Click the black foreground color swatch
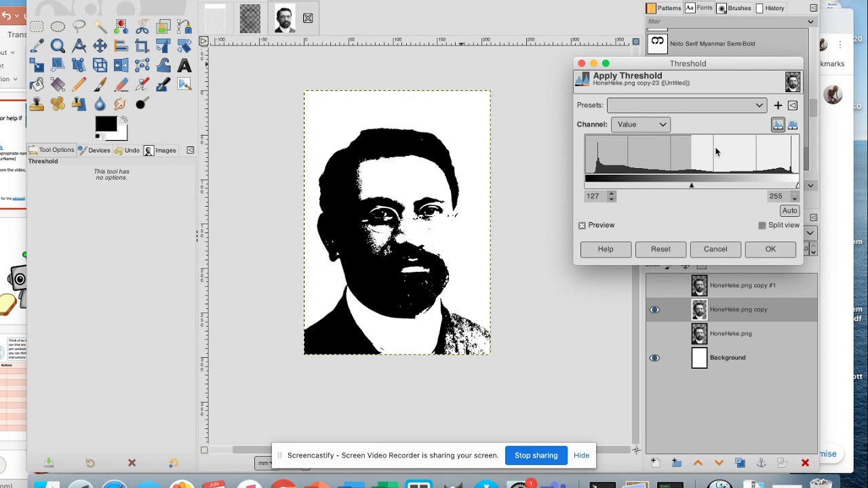Image resolution: width=868 pixels, height=488 pixels. tap(105, 123)
